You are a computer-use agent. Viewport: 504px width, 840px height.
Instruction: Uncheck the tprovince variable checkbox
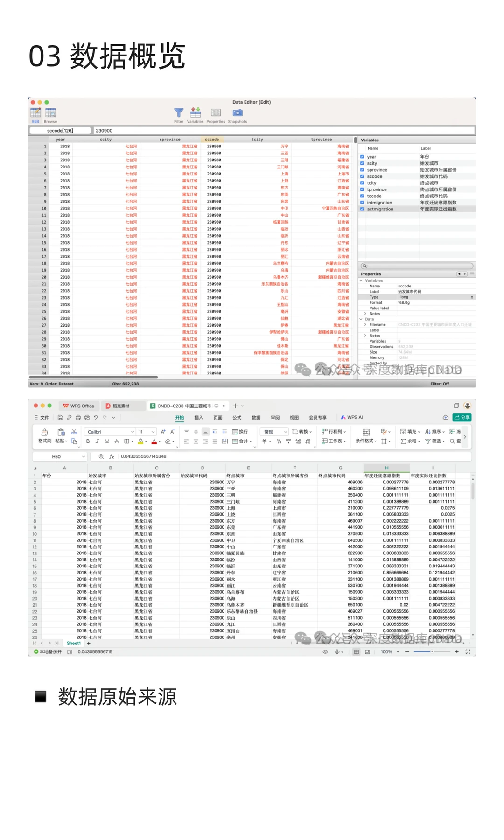(362, 189)
